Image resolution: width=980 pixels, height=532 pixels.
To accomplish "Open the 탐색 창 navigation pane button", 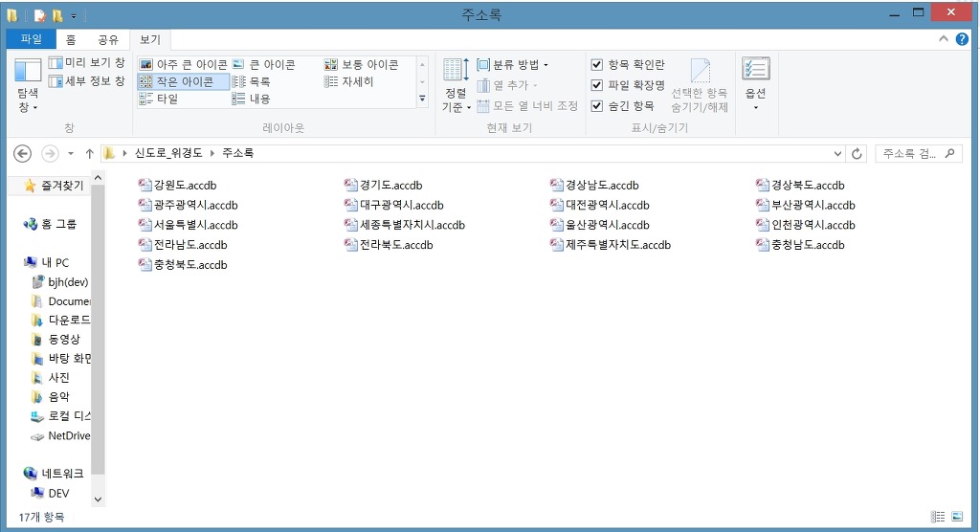I will [28, 86].
